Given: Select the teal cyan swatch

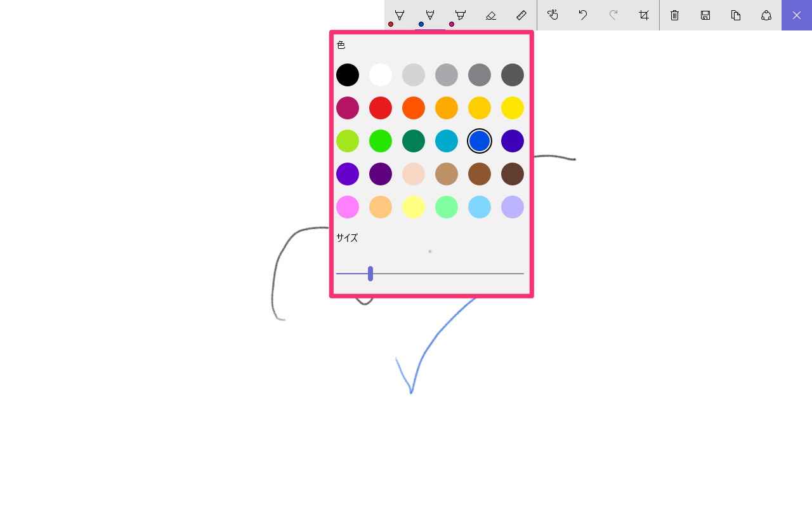Looking at the screenshot, I should click(x=447, y=141).
